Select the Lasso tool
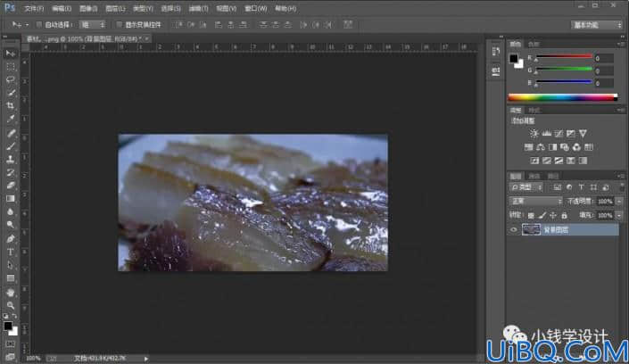Image resolution: width=629 pixels, height=364 pixels. coord(11,79)
